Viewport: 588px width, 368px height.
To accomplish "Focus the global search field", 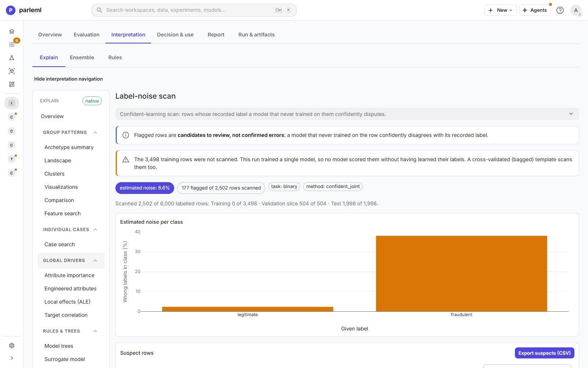I will (x=194, y=10).
